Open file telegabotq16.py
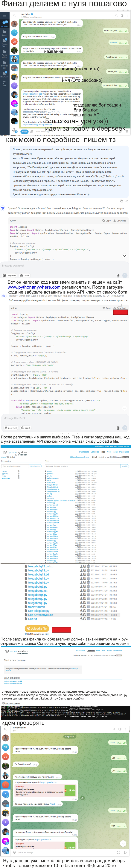Image resolution: width=131 pixels, height=868 pixels. 39,583
